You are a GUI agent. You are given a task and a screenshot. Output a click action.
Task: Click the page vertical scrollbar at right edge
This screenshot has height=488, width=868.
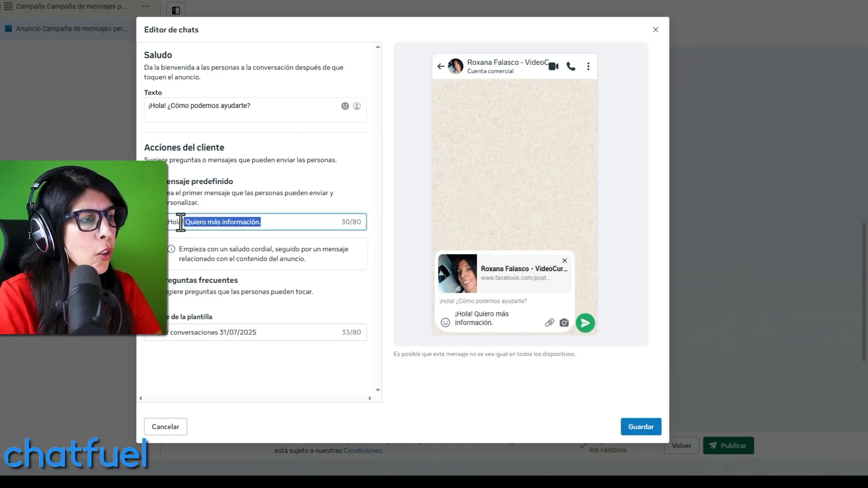pos(865,291)
